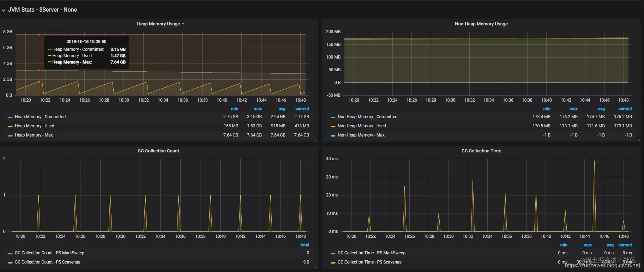Viewport: 644px width, 272px height.
Task: Sort the heap legend by max column
Action: (x=258, y=109)
